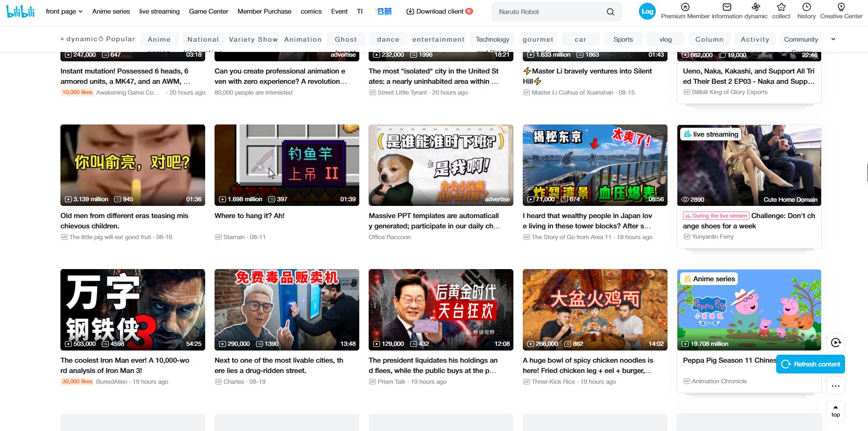Viewport: 868px width, 431px height.
Task: Open Bilibili King of Glory Esports uploader
Action: (x=729, y=92)
